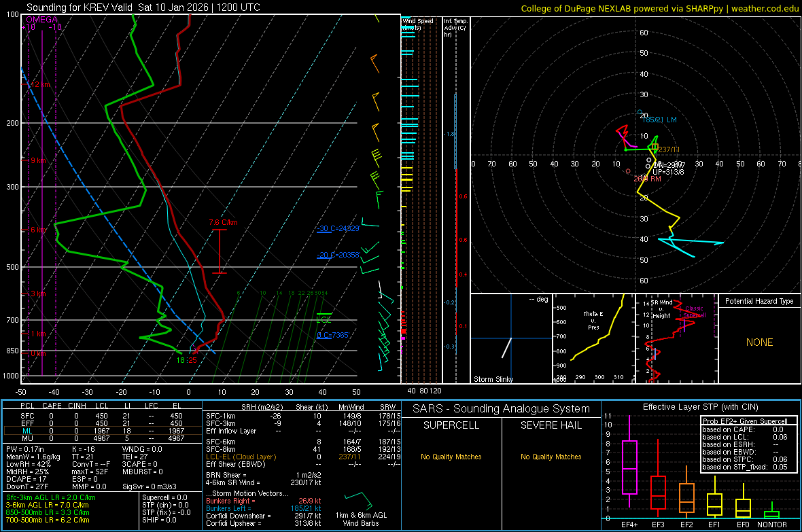Click the Wind Speed (knots) panel header
802x532 pixels.
click(418, 24)
